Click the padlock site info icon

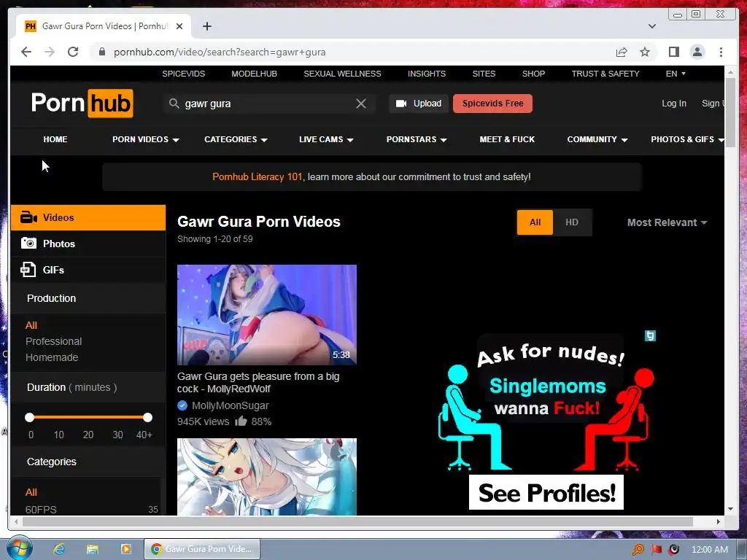point(101,52)
